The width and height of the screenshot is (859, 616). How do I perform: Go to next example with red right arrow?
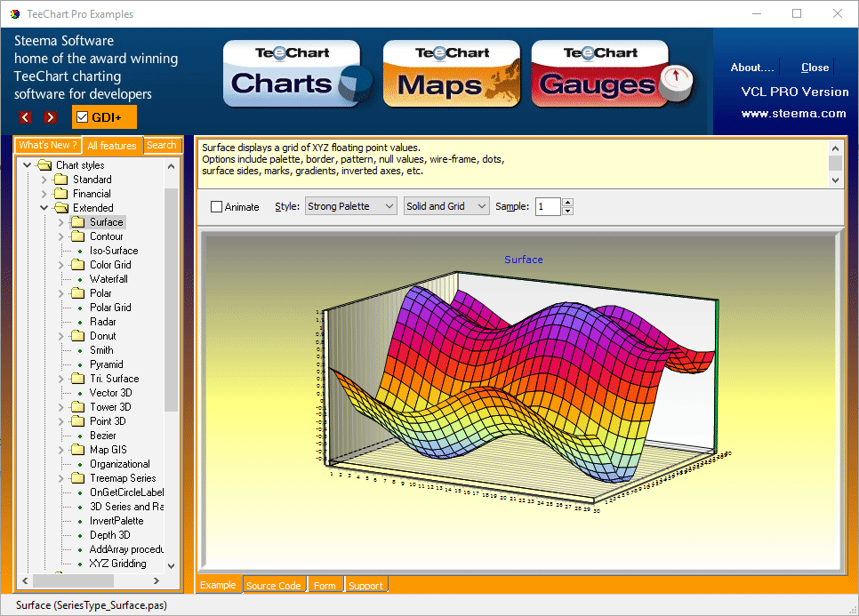[50, 117]
